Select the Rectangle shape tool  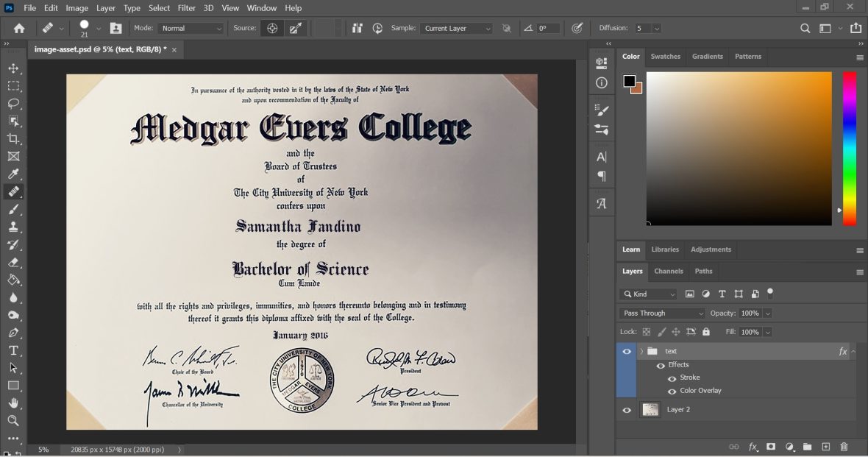click(x=13, y=386)
